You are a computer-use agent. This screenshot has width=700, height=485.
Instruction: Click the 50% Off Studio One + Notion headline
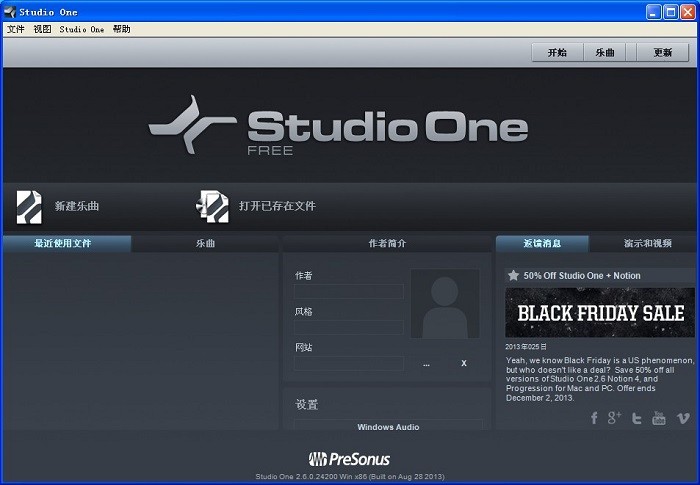pos(582,276)
